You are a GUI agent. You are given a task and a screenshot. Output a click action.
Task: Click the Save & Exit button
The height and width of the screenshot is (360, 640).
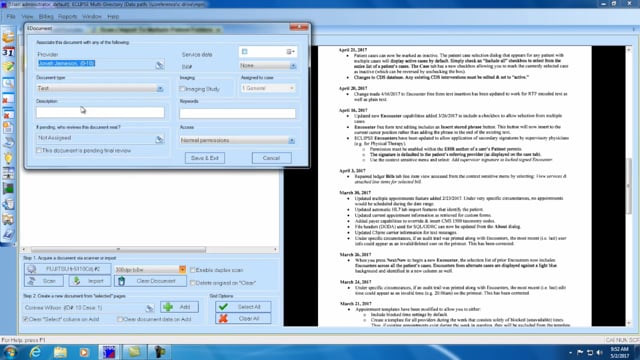coord(205,158)
